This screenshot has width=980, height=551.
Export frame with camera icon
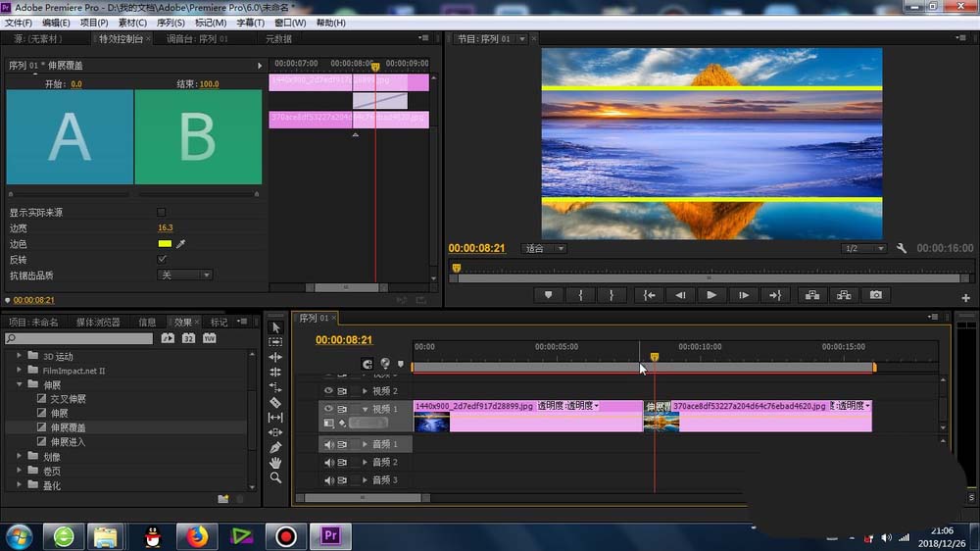tap(875, 295)
